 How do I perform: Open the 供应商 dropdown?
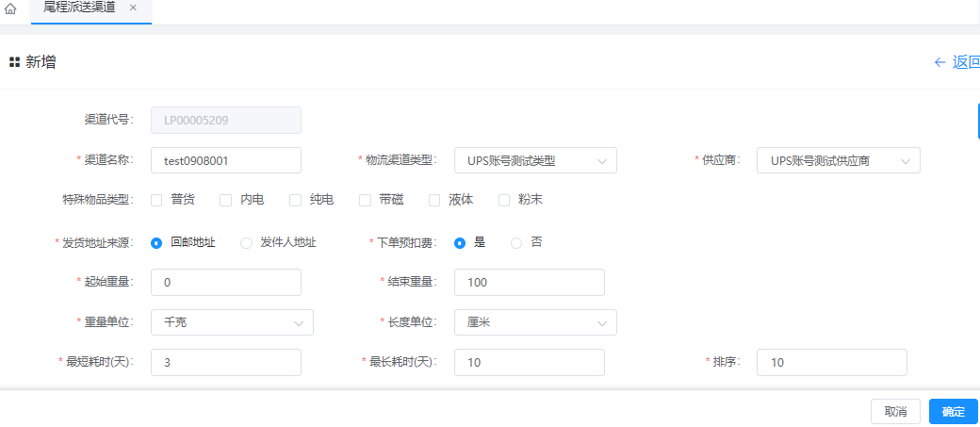(838, 160)
